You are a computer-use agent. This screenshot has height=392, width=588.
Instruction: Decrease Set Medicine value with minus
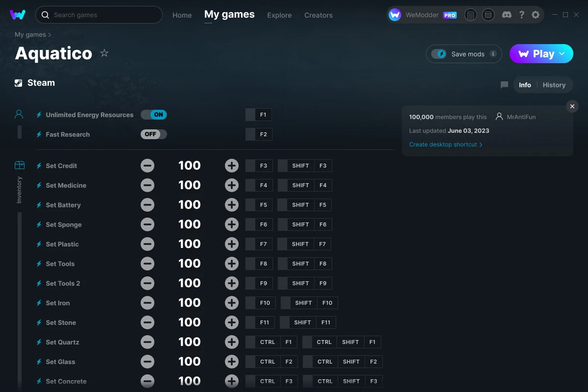pos(147,185)
